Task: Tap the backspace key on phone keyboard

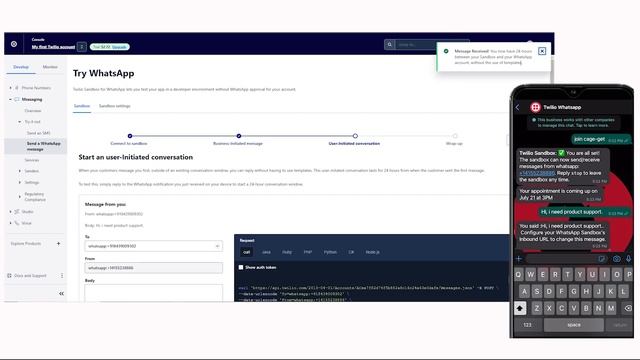Action: click(x=628, y=308)
